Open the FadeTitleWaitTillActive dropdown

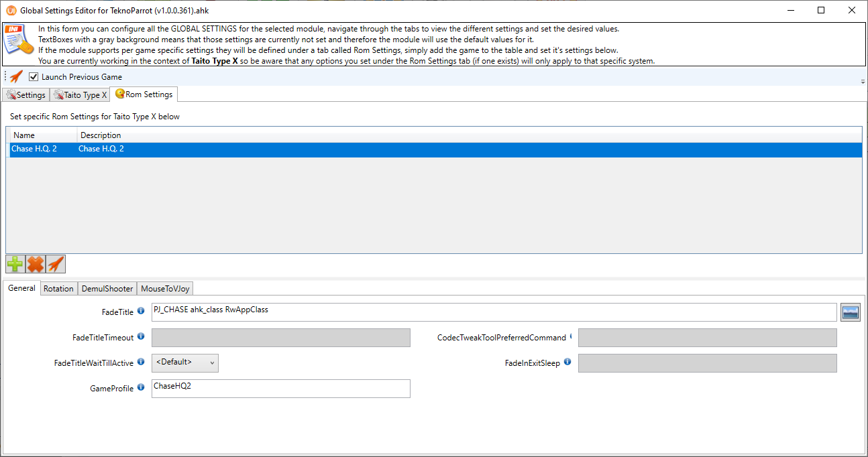click(x=185, y=363)
